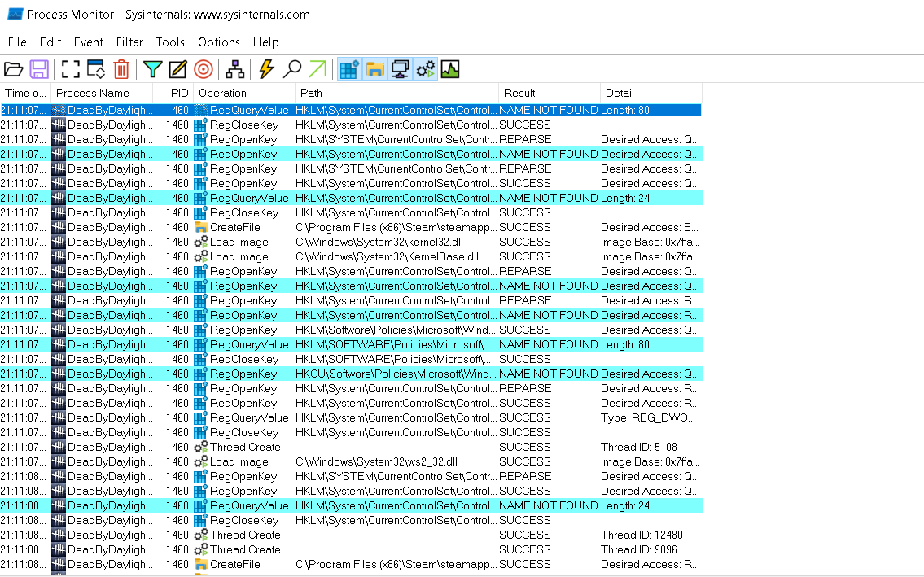Click the Time of Day column header
924x577 pixels.
pyautogui.click(x=25, y=93)
